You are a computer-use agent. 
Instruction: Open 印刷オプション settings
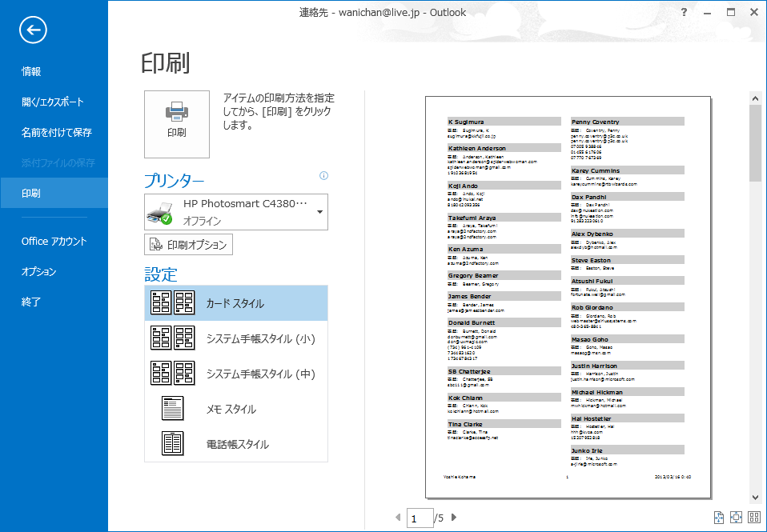[188, 245]
